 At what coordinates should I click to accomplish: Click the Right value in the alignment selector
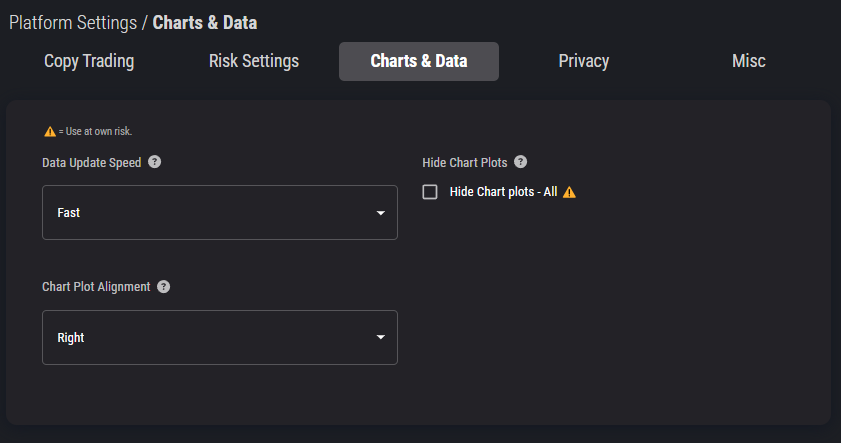[x=71, y=338]
